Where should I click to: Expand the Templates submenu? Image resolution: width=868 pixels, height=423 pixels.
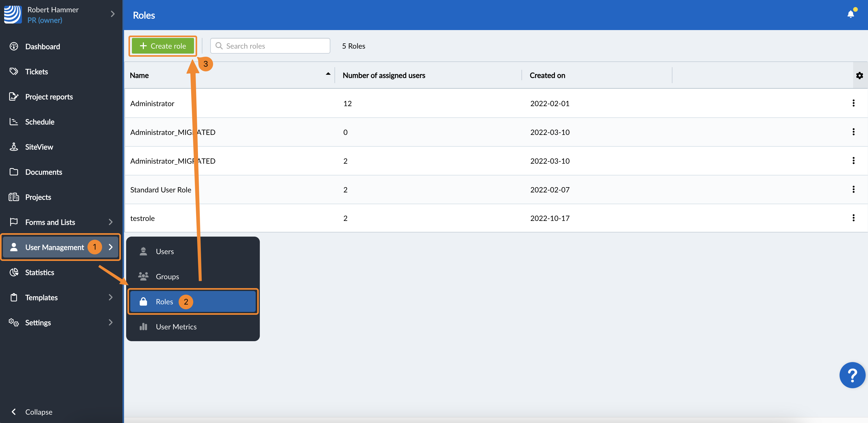point(110,297)
